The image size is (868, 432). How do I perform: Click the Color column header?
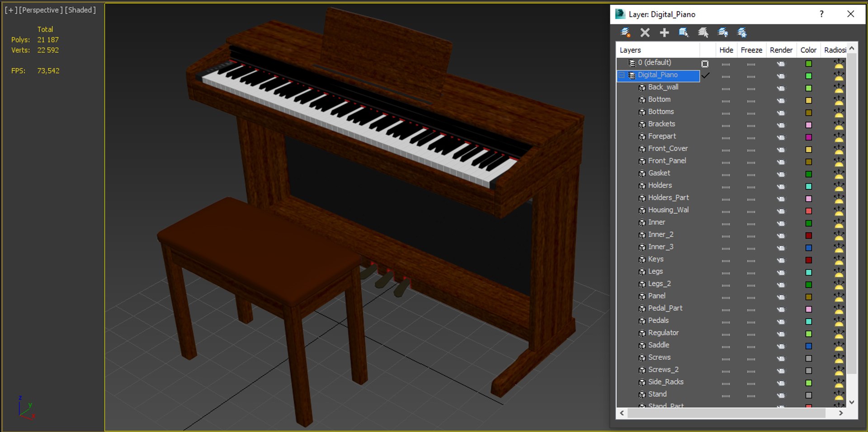(808, 50)
